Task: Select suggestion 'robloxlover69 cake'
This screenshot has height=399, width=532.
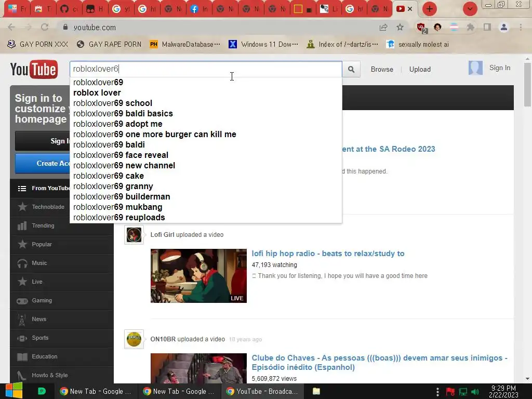Action: [x=206, y=176]
